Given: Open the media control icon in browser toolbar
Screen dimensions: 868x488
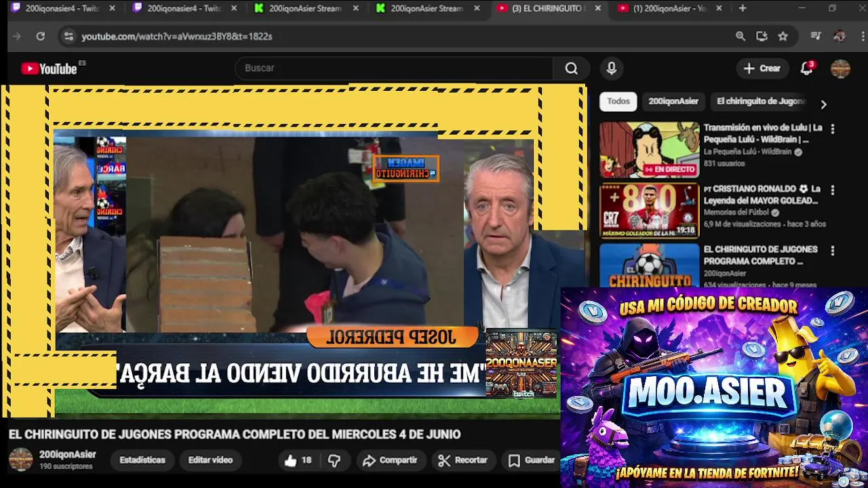Looking at the screenshot, I should [816, 36].
